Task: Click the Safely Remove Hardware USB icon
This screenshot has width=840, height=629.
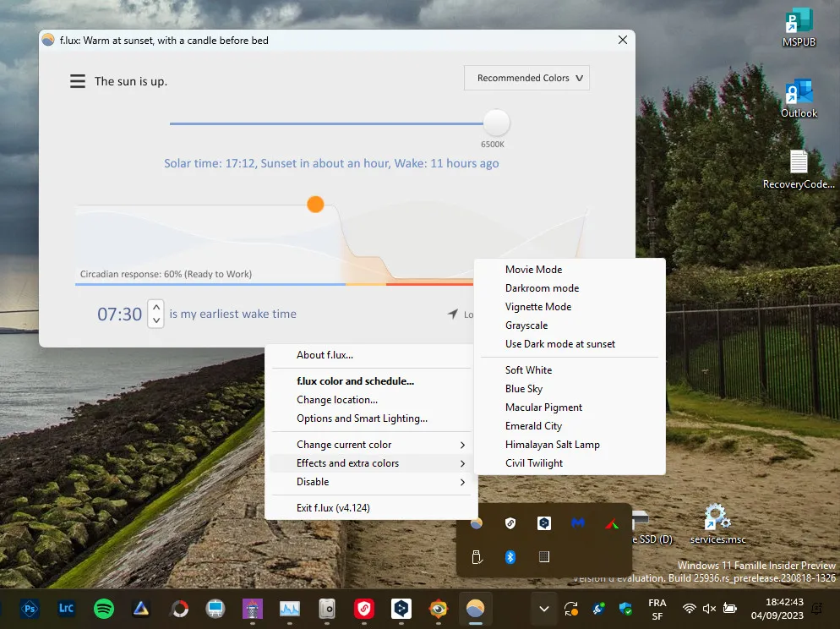Action: 477,557
